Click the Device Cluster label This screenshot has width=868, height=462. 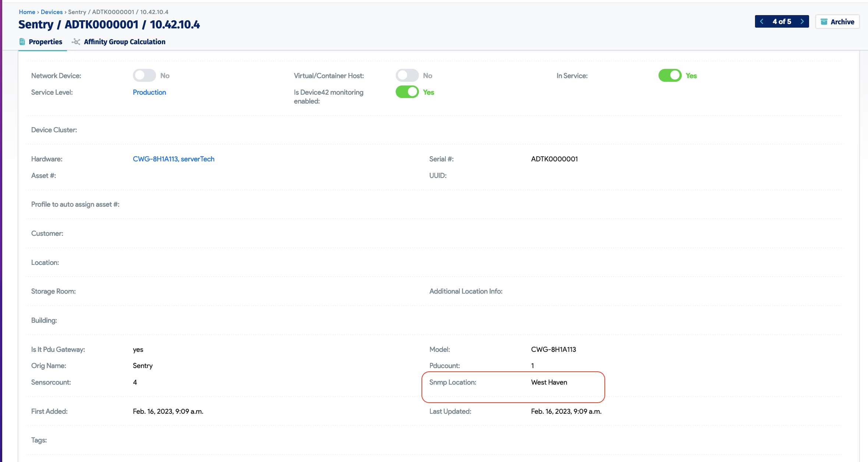pos(54,130)
